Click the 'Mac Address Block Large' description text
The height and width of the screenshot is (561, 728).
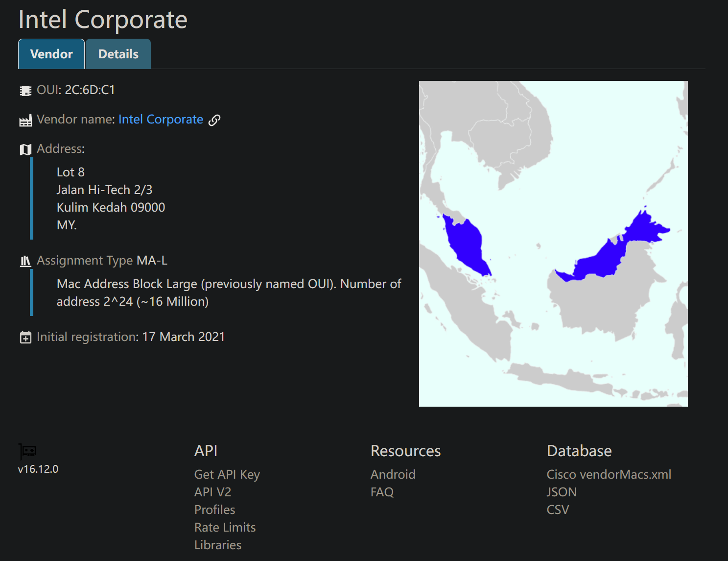tap(229, 293)
